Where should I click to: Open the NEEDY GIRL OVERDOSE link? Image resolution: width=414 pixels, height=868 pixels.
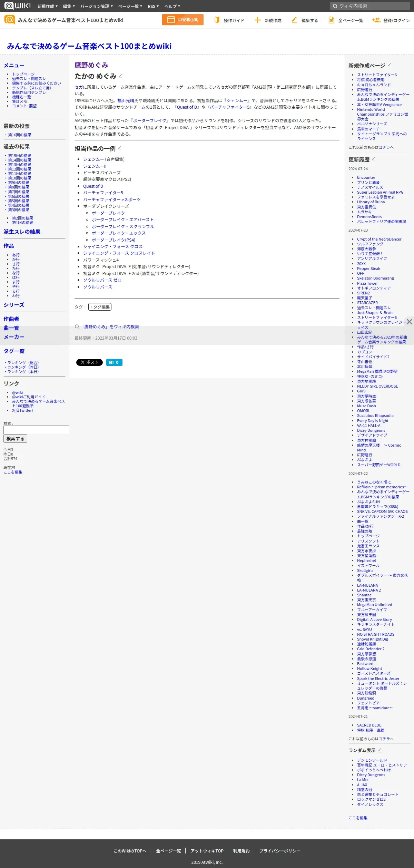377,386
